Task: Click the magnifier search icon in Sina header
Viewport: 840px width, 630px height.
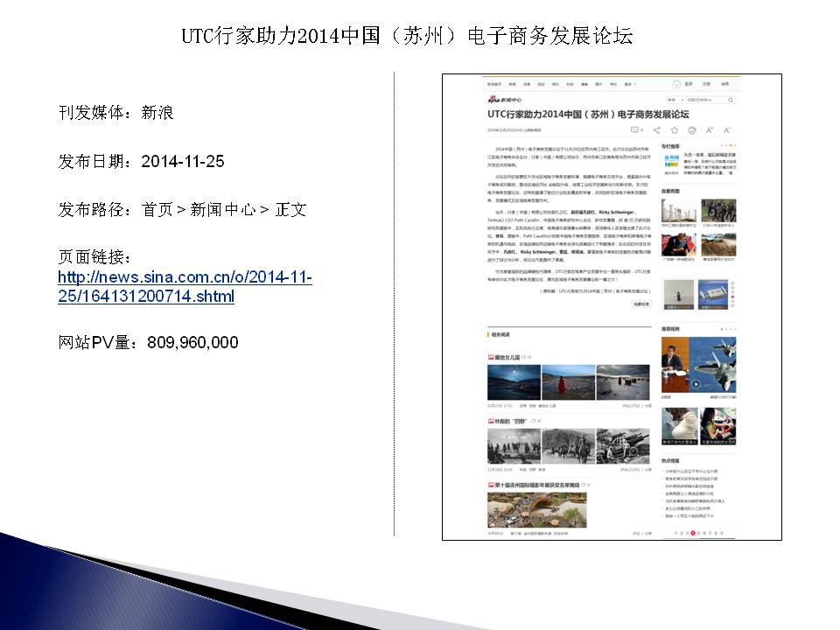Action: tap(731, 100)
